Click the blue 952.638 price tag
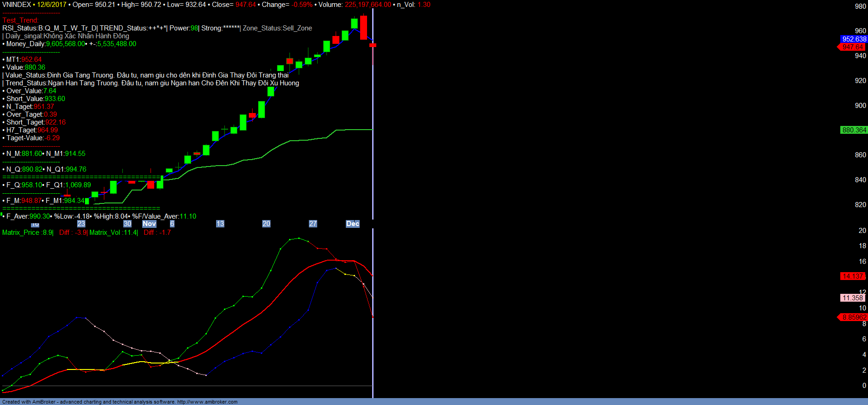The width and height of the screenshot is (868, 405). [x=854, y=39]
